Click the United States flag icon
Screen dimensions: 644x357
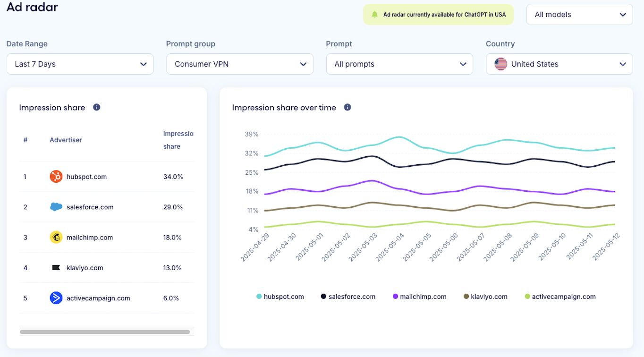point(501,64)
